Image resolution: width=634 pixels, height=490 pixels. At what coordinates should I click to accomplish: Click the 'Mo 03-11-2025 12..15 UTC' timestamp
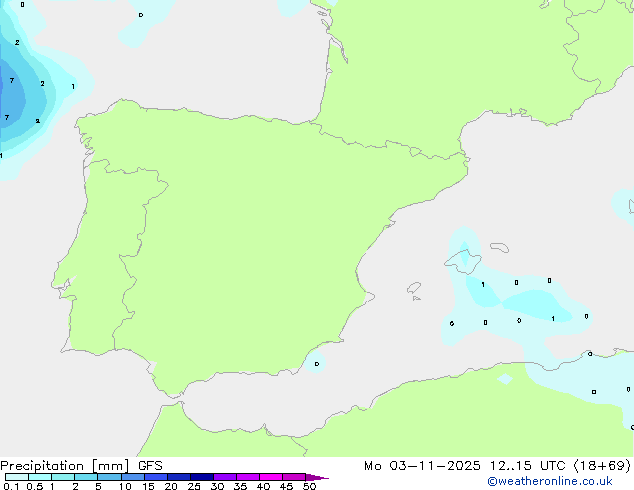click(x=465, y=466)
